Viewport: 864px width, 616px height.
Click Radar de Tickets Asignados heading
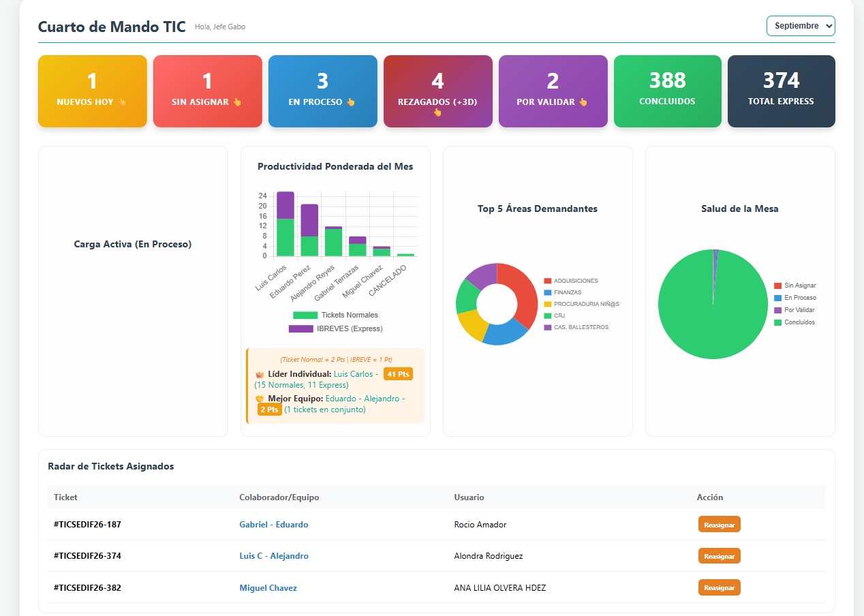(x=111, y=467)
